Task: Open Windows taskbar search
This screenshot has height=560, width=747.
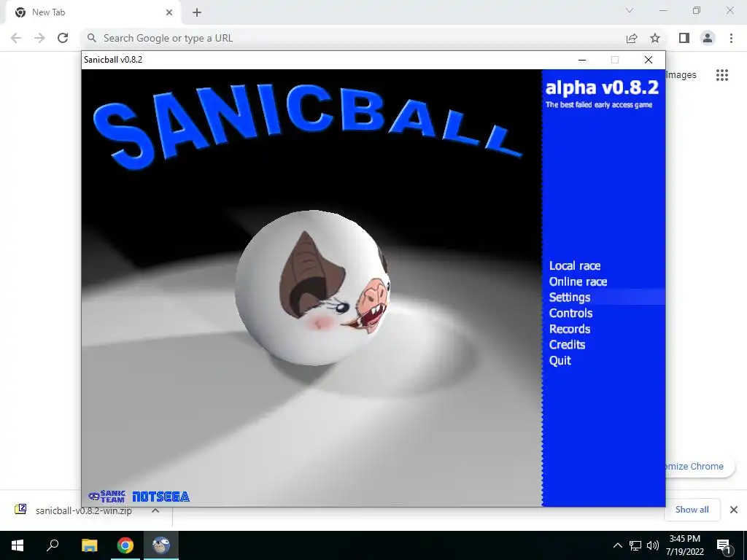Action: pos(53,545)
